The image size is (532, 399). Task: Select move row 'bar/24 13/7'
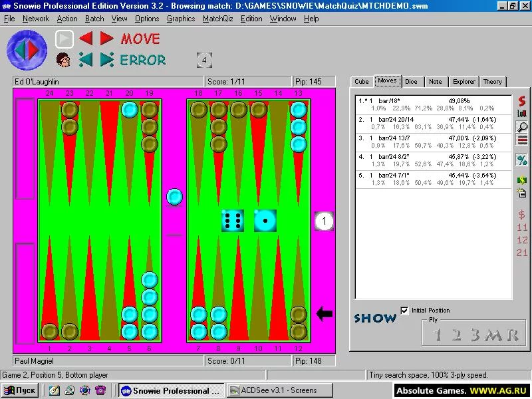(434, 142)
